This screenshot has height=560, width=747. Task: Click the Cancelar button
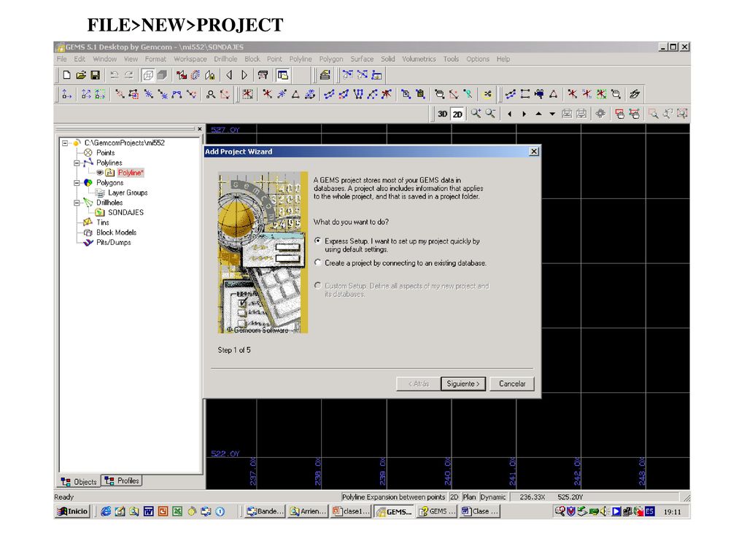tap(512, 384)
